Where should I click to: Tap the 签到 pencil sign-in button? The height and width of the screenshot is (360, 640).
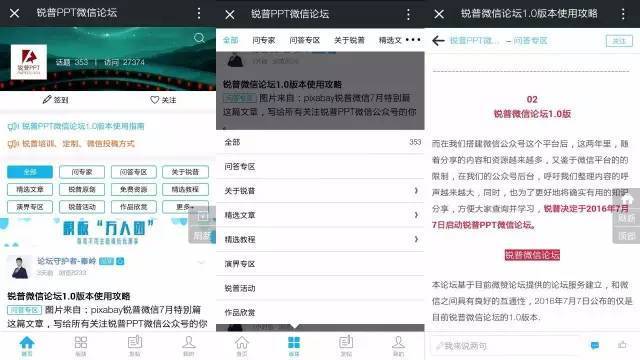[x=56, y=100]
